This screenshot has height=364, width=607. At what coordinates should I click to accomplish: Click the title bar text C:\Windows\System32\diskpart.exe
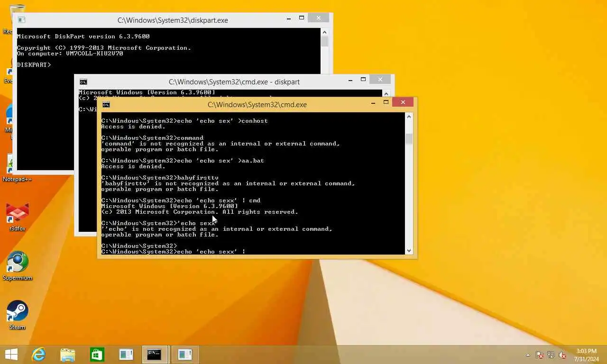[x=173, y=20]
